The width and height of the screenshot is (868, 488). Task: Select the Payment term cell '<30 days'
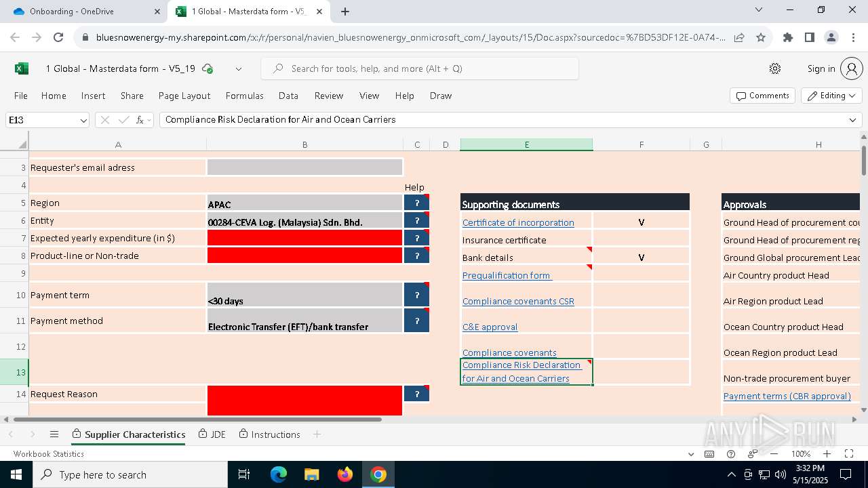304,295
